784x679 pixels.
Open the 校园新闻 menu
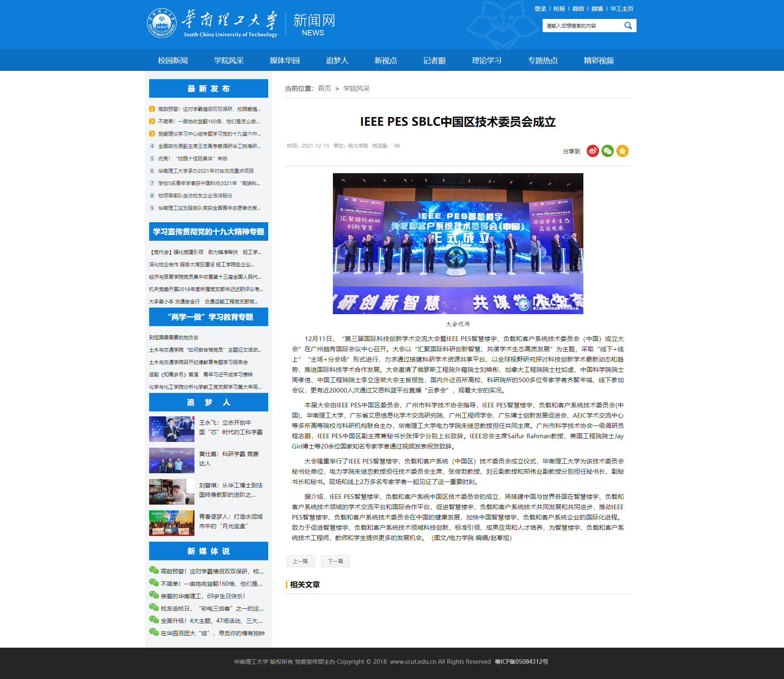pyautogui.click(x=173, y=61)
